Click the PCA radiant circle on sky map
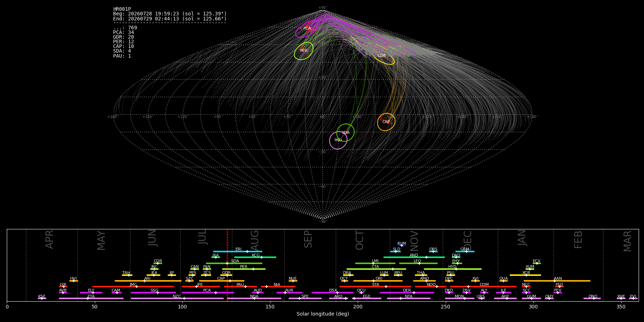The image size is (644, 322). 307,29
